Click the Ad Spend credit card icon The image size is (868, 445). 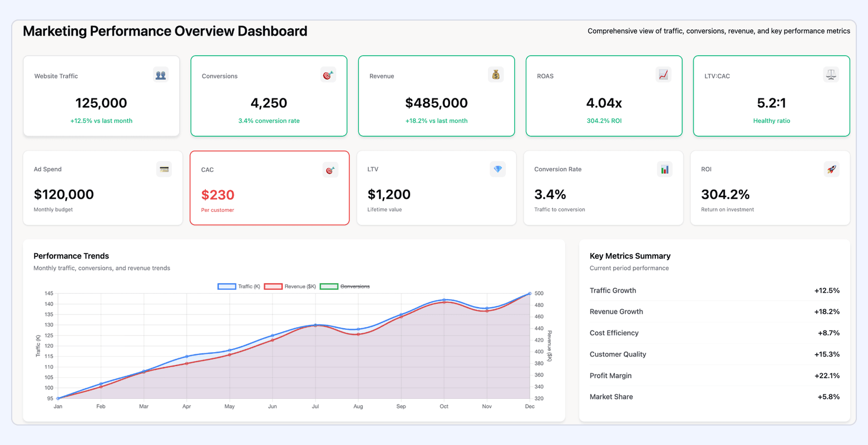(164, 169)
